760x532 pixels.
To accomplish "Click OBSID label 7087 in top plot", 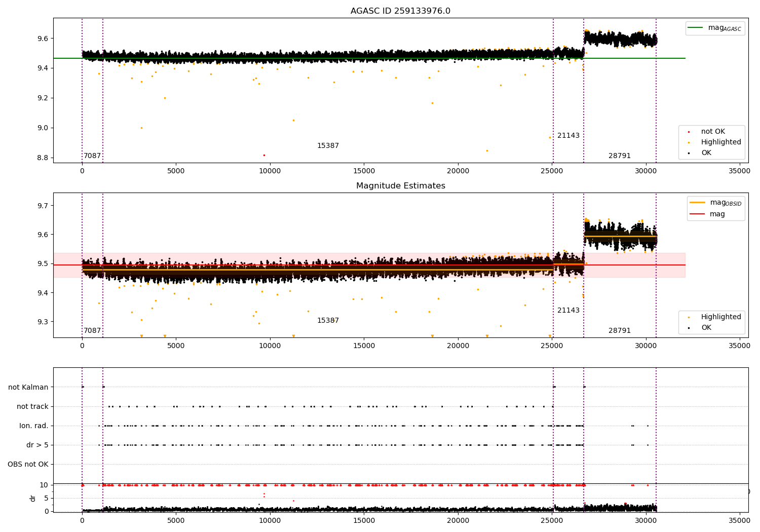I will pyautogui.click(x=92, y=156).
